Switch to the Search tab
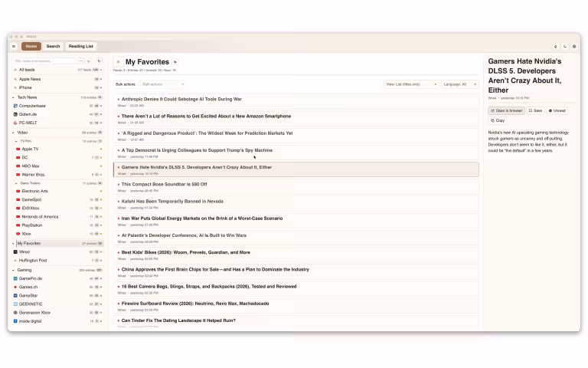The image size is (588, 368). [x=53, y=46]
